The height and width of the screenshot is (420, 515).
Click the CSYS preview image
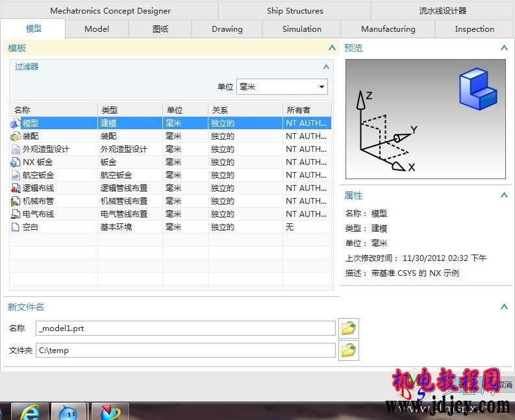[425, 119]
